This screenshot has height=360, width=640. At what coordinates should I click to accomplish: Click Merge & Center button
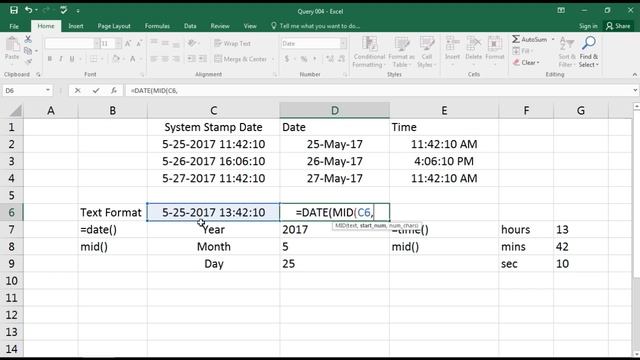(241, 59)
